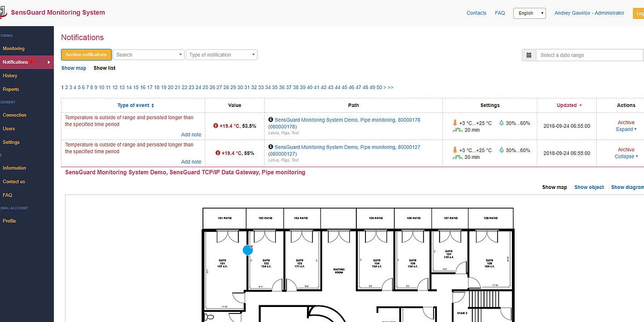Open Users in the sidebar
Screen dimensions: 644x322
[x=9, y=129]
